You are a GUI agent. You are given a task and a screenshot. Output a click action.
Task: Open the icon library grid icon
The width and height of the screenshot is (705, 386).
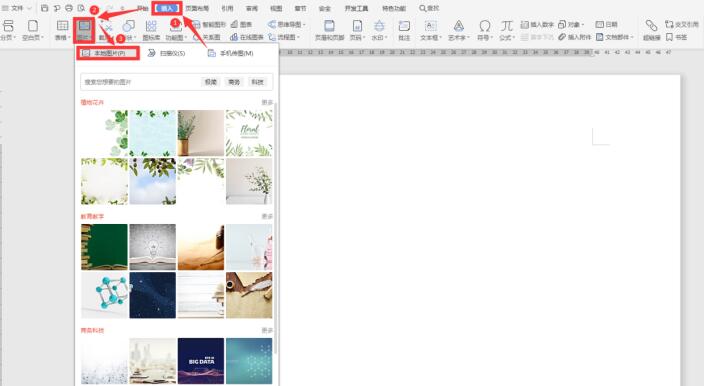pyautogui.click(x=151, y=26)
